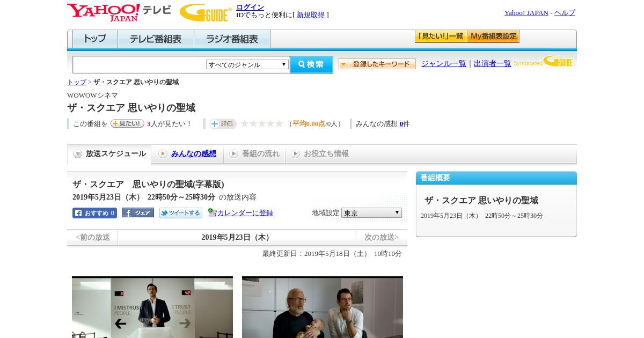
Task: Click the 見たい! add button
Action: point(127,123)
